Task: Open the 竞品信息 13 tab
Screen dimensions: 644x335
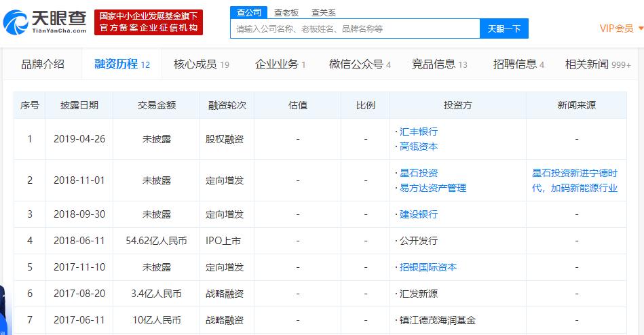Action: point(440,64)
